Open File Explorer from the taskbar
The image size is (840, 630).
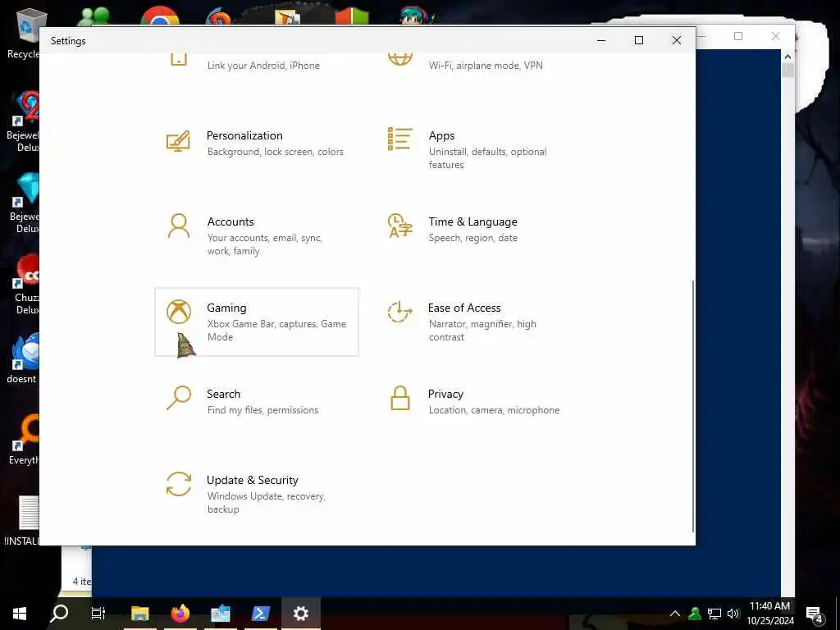pyautogui.click(x=139, y=614)
